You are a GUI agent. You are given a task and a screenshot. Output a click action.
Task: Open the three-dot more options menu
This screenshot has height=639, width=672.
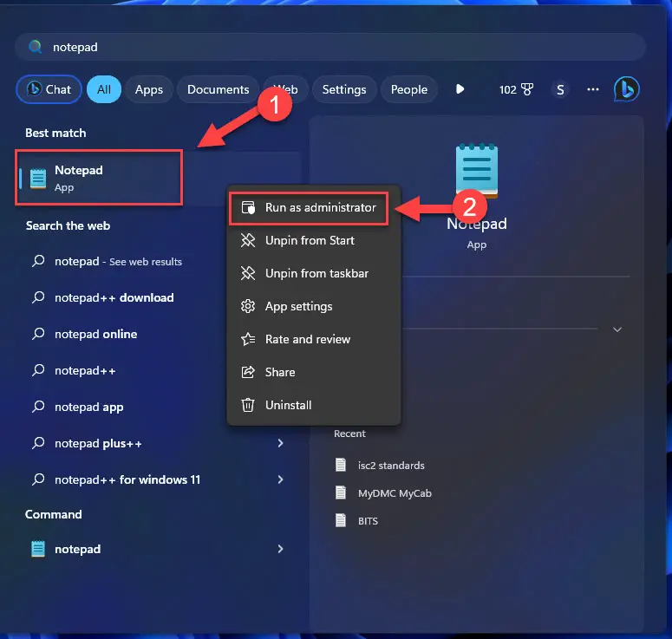coord(593,89)
